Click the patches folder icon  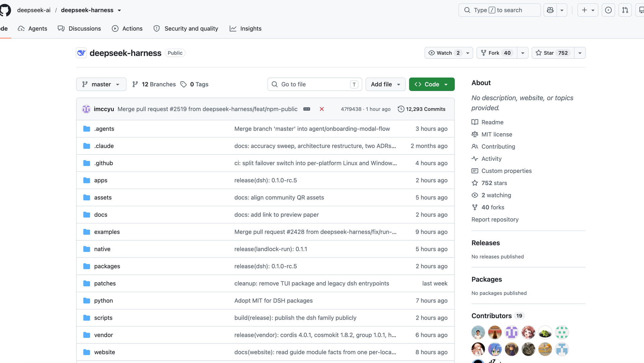click(87, 283)
